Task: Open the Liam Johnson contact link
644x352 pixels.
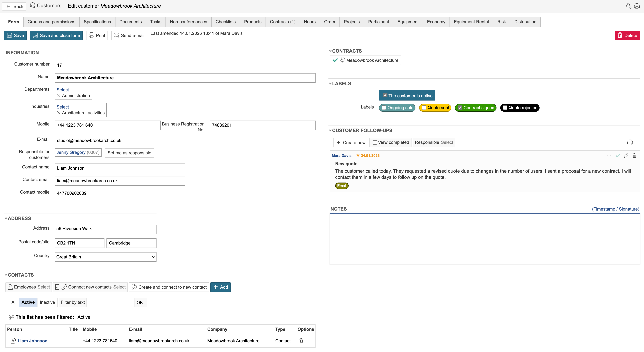Action: pos(33,341)
